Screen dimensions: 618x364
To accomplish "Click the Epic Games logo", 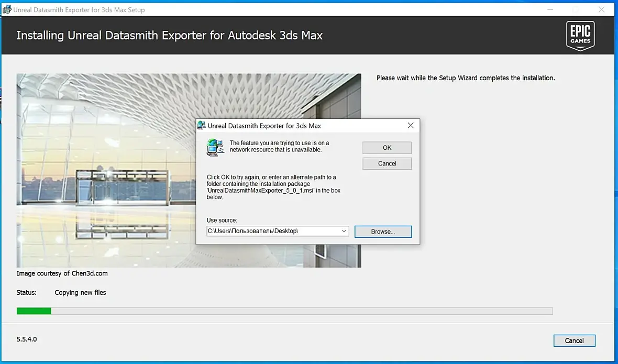I will (x=581, y=36).
